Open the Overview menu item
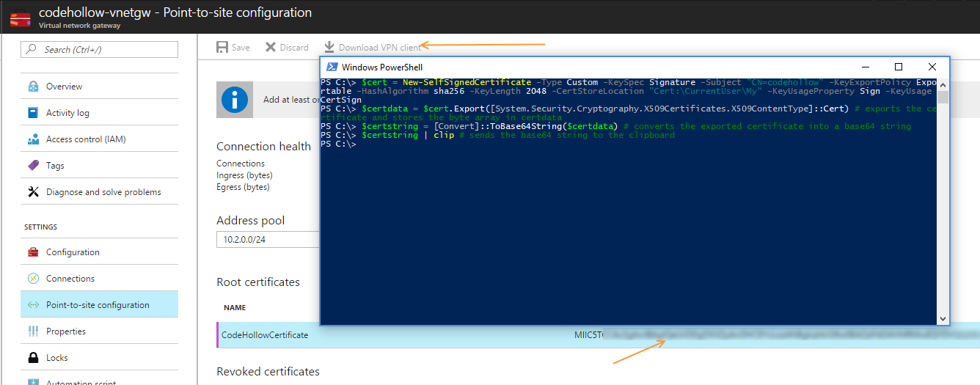The width and height of the screenshot is (980, 385). [x=99, y=87]
